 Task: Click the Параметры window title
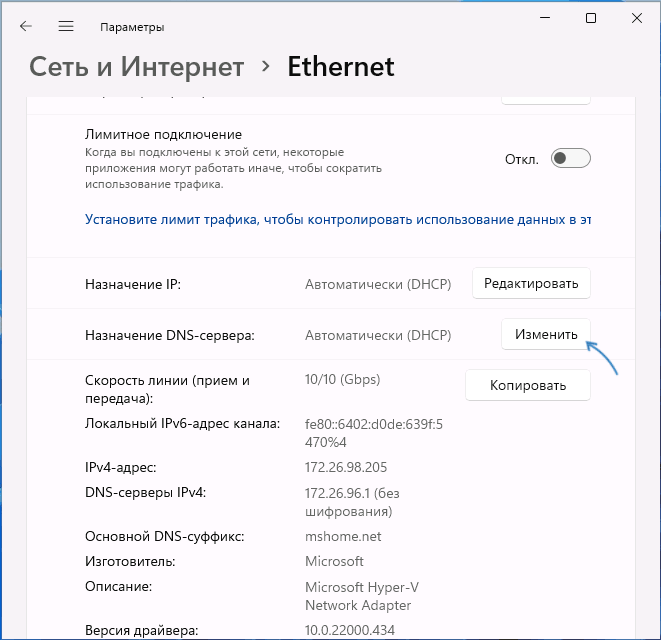point(132,27)
